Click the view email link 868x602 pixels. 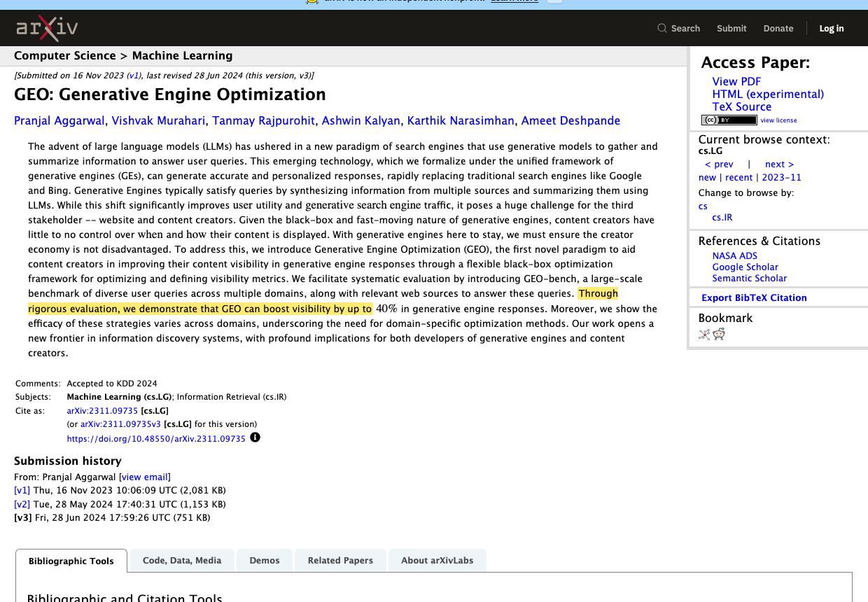[145, 477]
